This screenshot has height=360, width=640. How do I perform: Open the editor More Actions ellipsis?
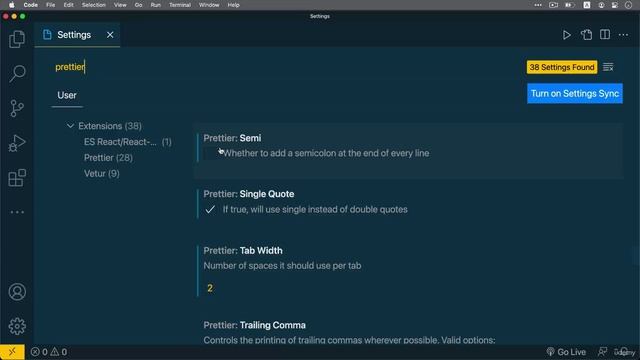click(x=623, y=35)
